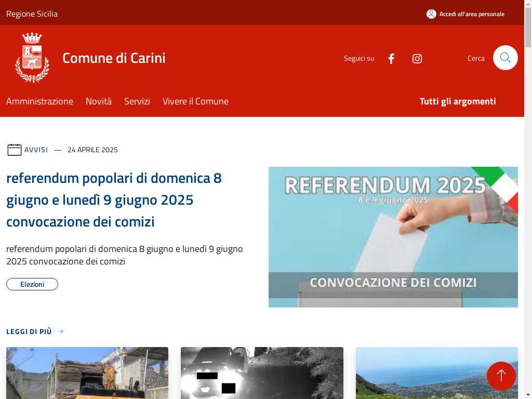Open the coastal landscape photo card
Screen dimensions: 532x399
436,373
